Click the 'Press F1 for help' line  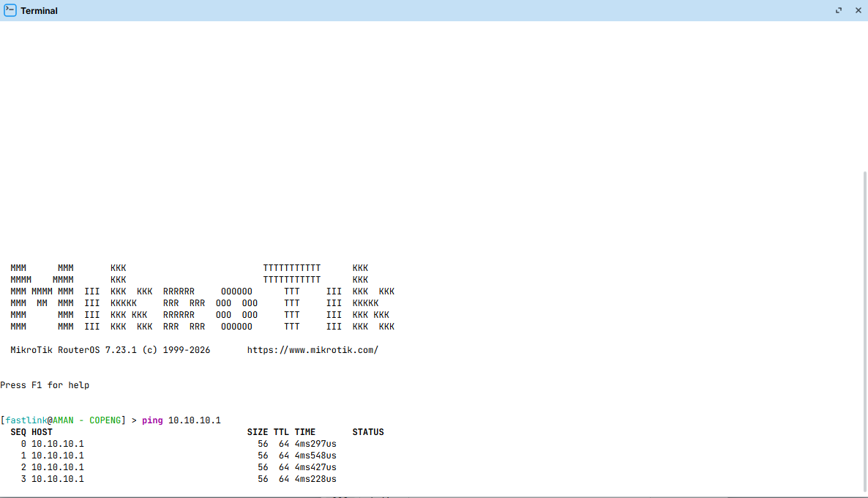[45, 385]
